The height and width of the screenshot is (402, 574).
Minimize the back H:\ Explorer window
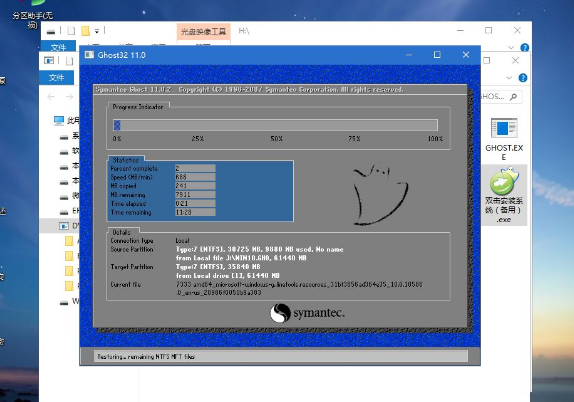pyautogui.click(x=460, y=30)
